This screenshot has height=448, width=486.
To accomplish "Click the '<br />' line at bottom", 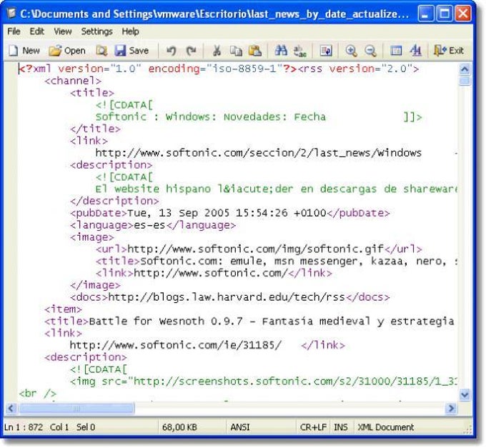I will 37,394.
